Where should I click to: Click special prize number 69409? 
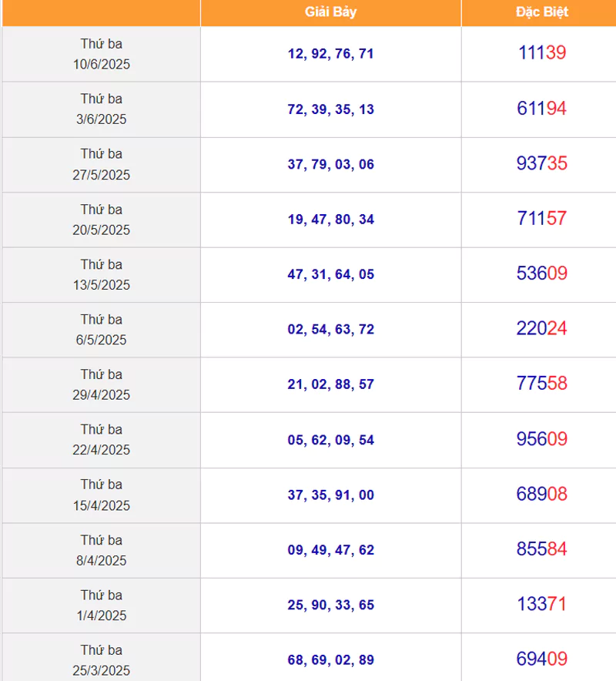click(x=542, y=659)
